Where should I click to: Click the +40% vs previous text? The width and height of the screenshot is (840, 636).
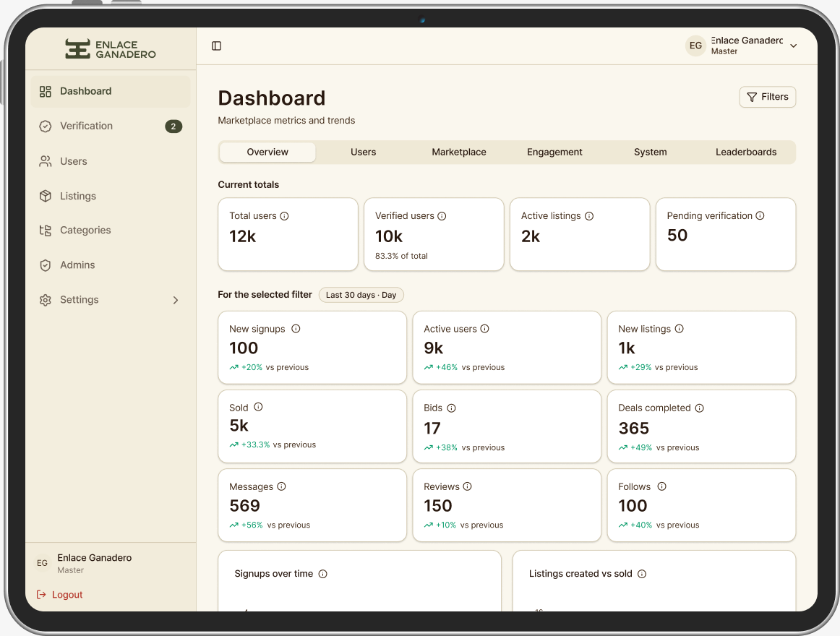coord(659,525)
